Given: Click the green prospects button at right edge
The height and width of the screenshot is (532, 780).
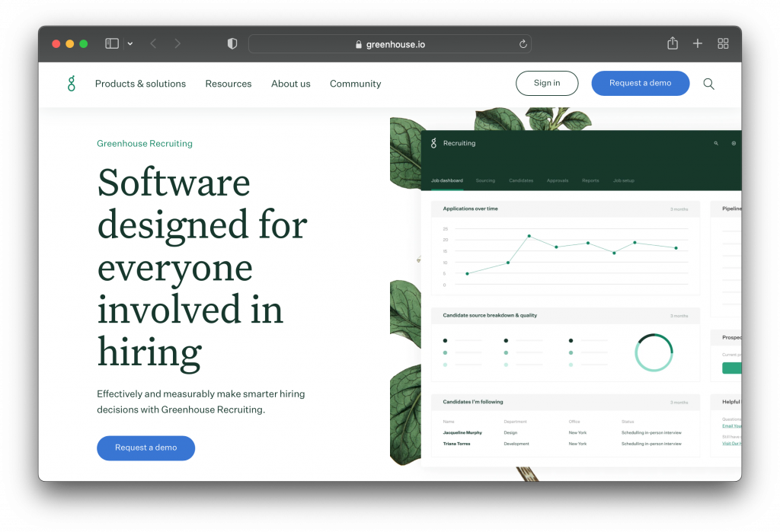Looking at the screenshot, I should [732, 368].
